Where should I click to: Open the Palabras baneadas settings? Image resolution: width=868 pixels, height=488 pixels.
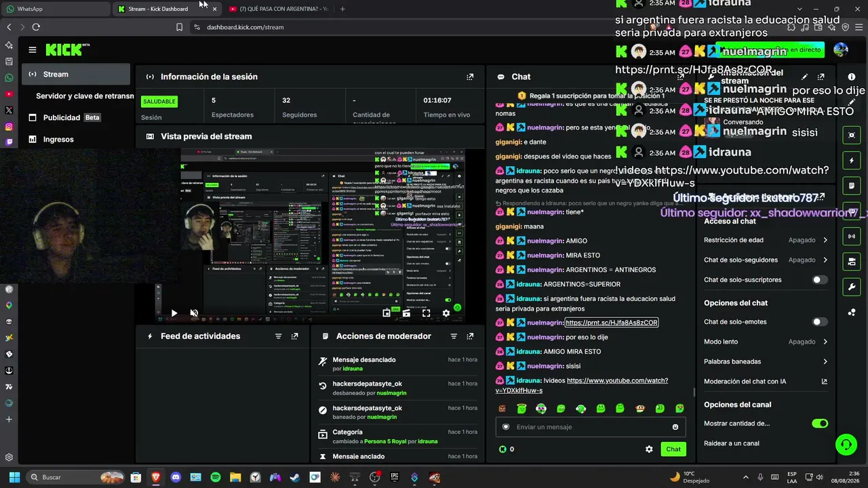click(766, 362)
